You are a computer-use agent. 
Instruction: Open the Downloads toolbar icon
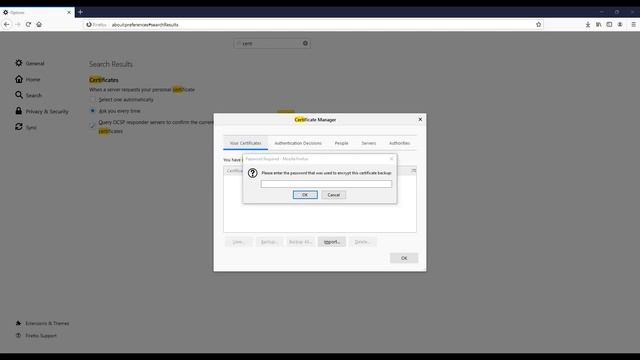[588, 24]
